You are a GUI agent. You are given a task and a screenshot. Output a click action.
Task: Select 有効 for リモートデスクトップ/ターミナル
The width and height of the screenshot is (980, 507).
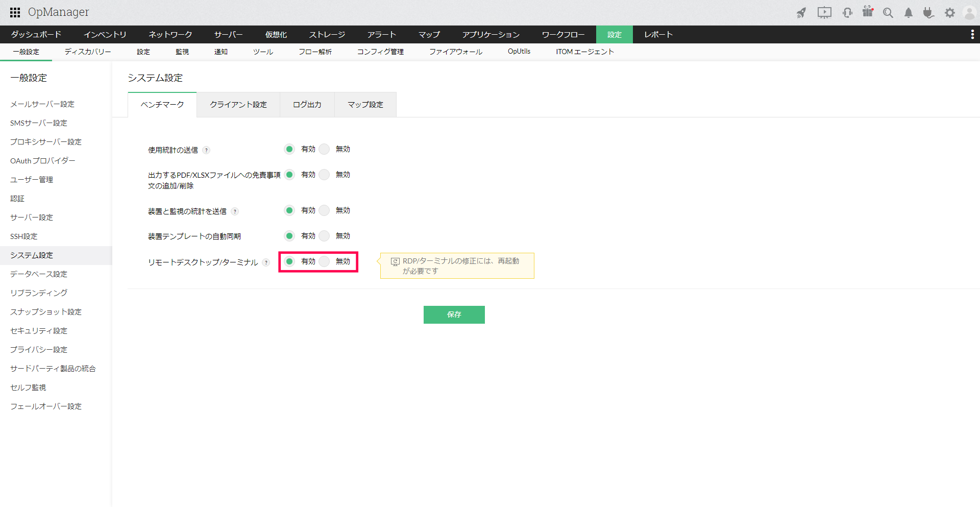point(289,261)
